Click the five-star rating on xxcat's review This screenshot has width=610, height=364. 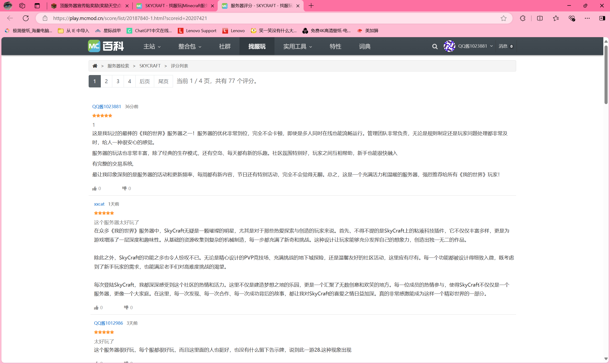[104, 213]
